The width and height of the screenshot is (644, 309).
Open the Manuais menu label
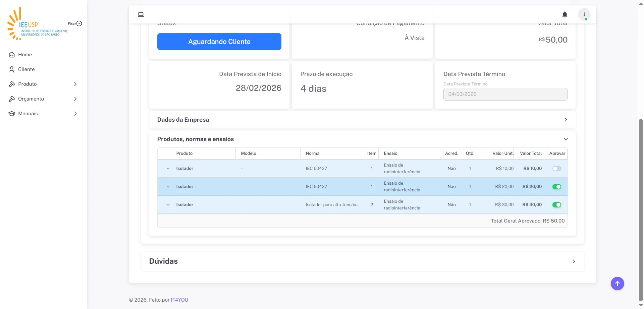28,114
